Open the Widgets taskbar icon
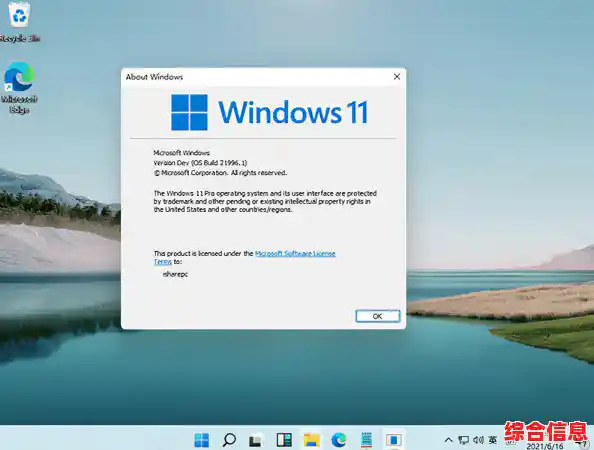 coord(284,440)
